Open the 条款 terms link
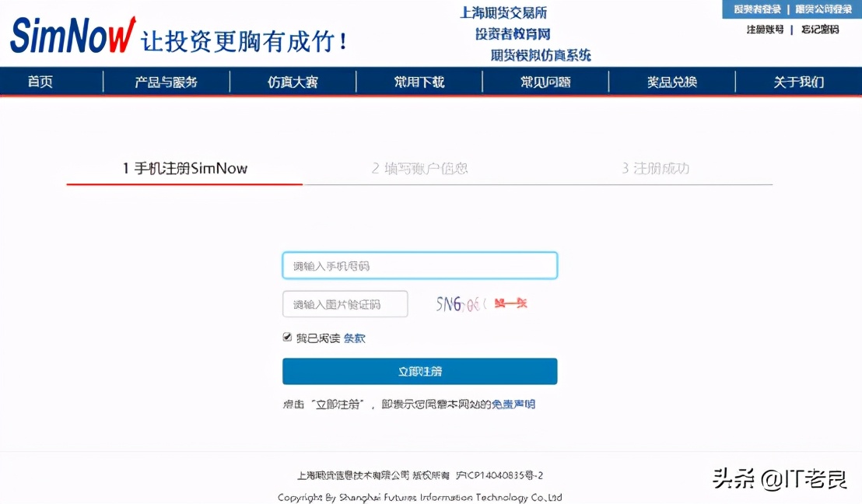The height and width of the screenshot is (504, 862). (x=354, y=338)
